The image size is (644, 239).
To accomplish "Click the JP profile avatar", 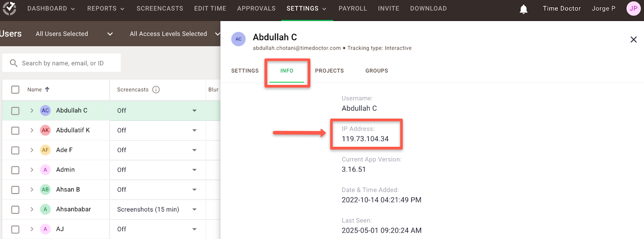I will 633,8.
